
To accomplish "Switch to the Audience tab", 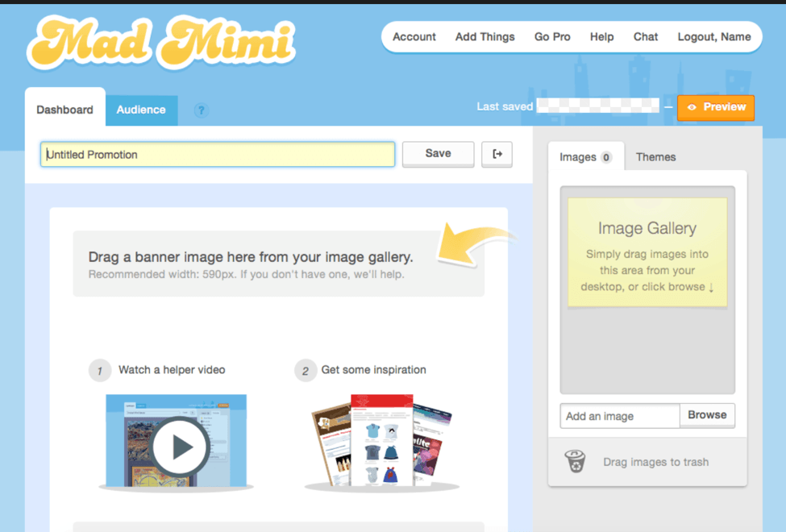I will (x=141, y=110).
